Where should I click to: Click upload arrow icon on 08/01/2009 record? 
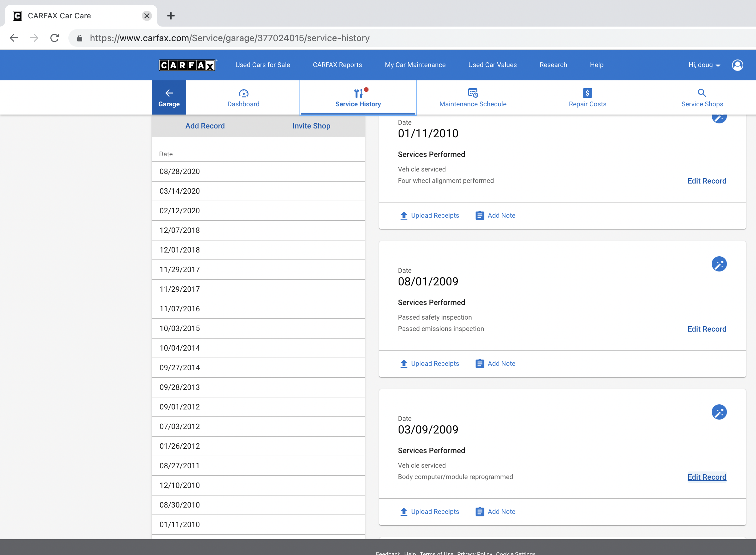pyautogui.click(x=404, y=364)
